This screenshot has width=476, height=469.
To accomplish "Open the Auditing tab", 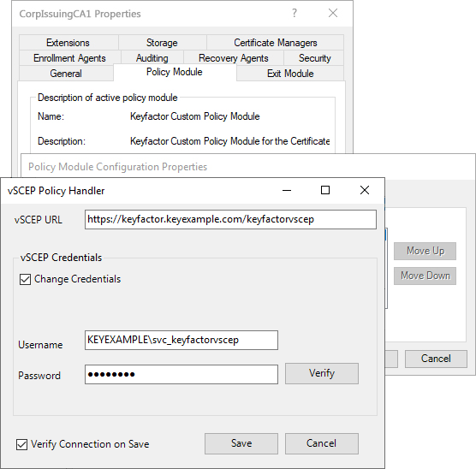I will (152, 58).
